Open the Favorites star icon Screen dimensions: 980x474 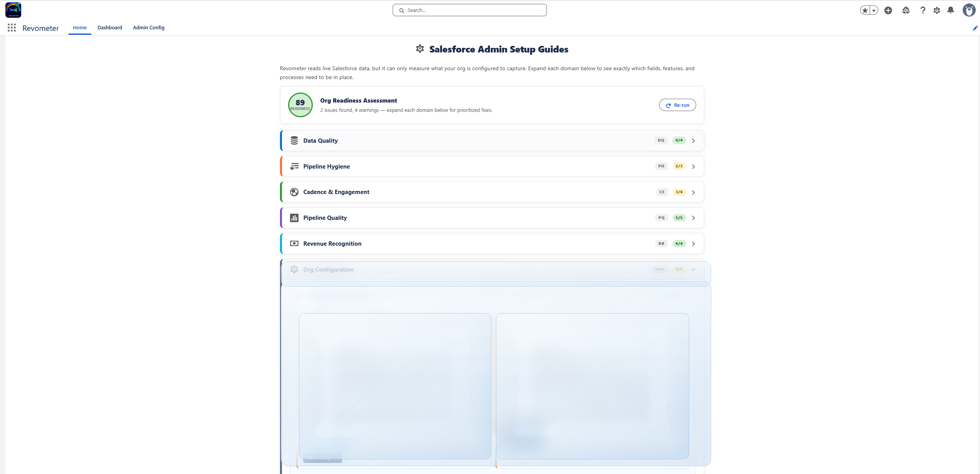(x=865, y=10)
